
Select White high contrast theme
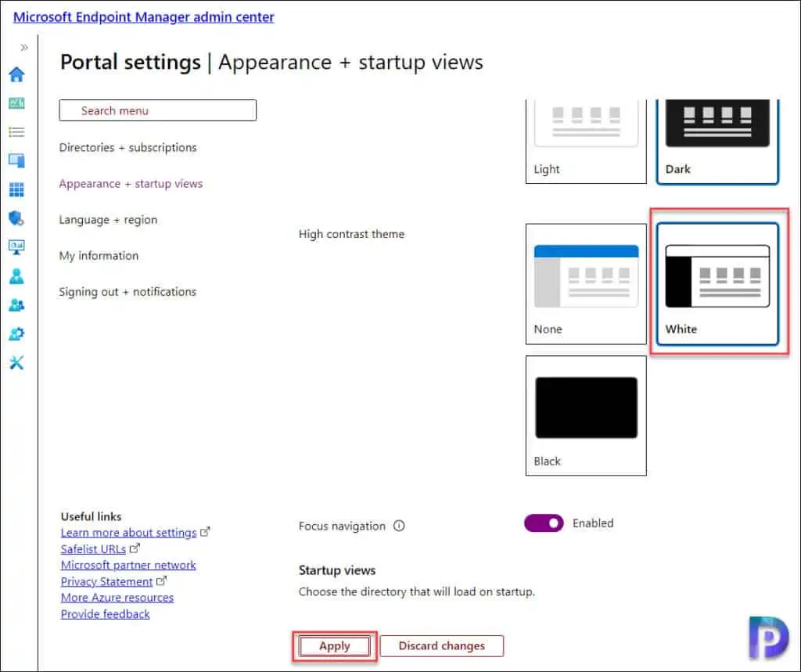click(717, 284)
